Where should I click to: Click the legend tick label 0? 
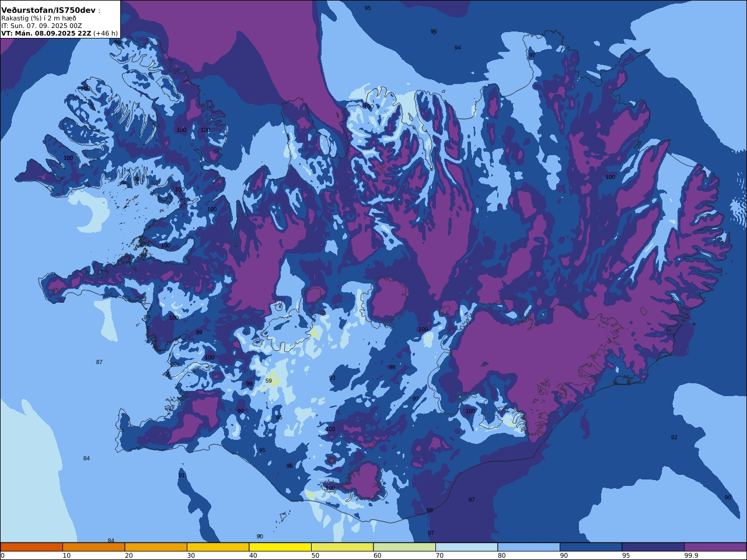pos(2,556)
